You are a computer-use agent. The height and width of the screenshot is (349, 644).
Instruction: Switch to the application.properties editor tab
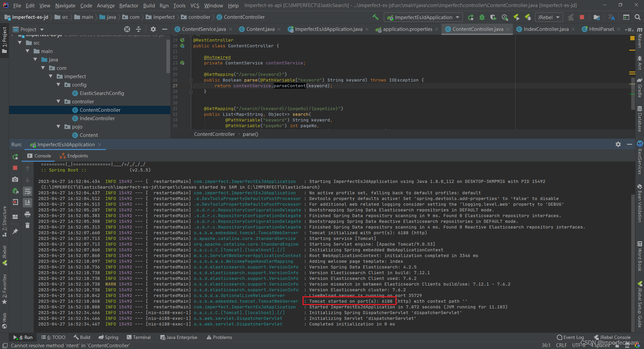(x=407, y=29)
